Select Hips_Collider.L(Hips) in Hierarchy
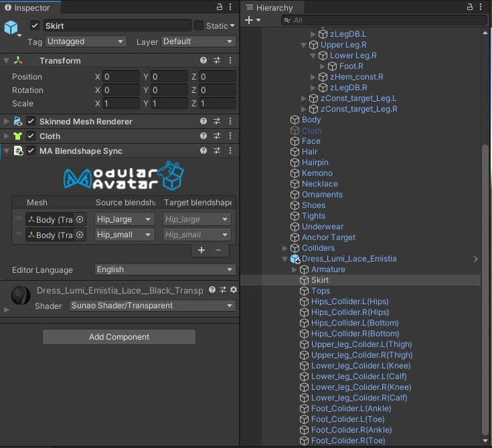The image size is (492, 448). pos(350,302)
